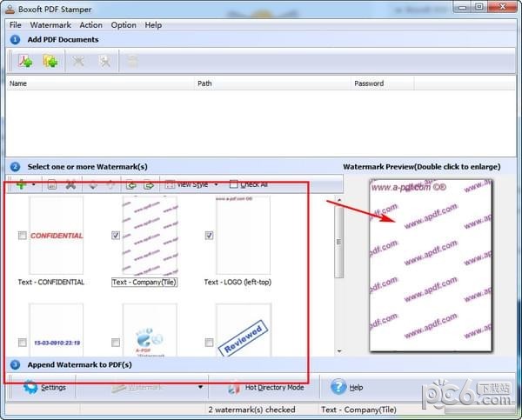The width and height of the screenshot is (522, 420).
Task: Click the status bar Text - Company(Tile) entry
Action: click(358, 410)
